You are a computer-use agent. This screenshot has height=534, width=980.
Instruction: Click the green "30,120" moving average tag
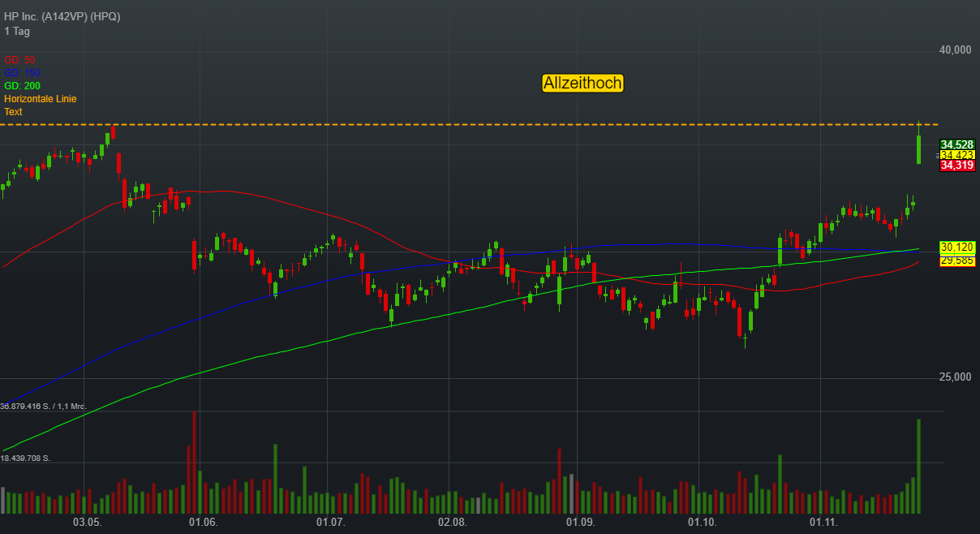pos(957,247)
